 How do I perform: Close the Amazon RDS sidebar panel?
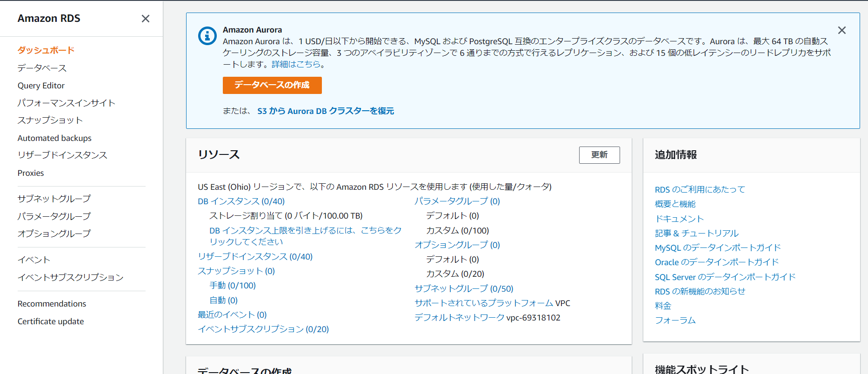pyautogui.click(x=146, y=19)
